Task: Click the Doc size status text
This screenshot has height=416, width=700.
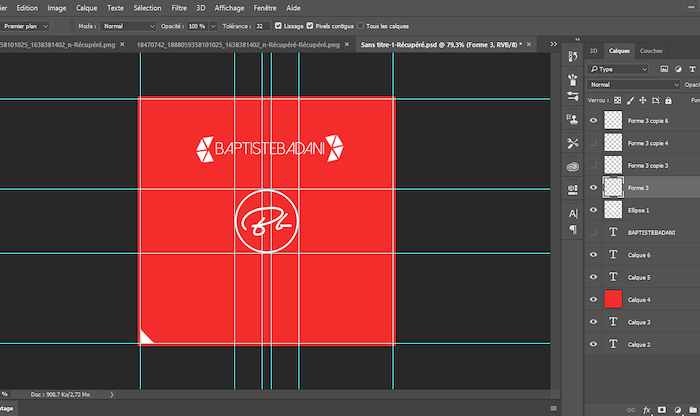Action: (60, 395)
